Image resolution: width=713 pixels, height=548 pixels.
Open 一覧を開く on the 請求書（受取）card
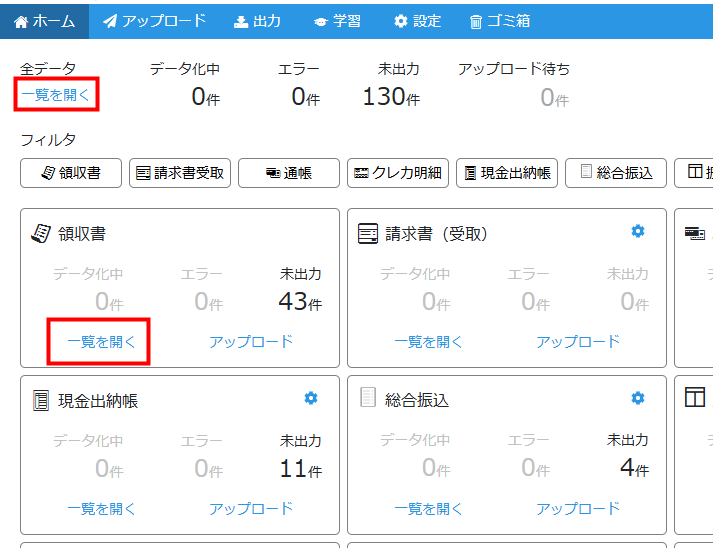point(428,342)
